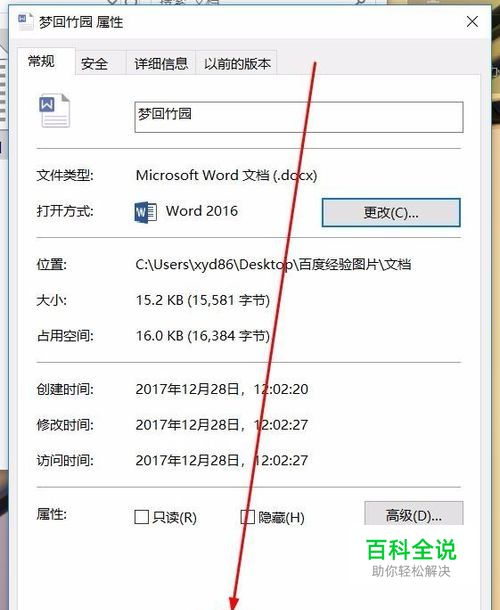Close the 梦回竹园 属性 dialog
The image size is (500, 610).
(472, 22)
